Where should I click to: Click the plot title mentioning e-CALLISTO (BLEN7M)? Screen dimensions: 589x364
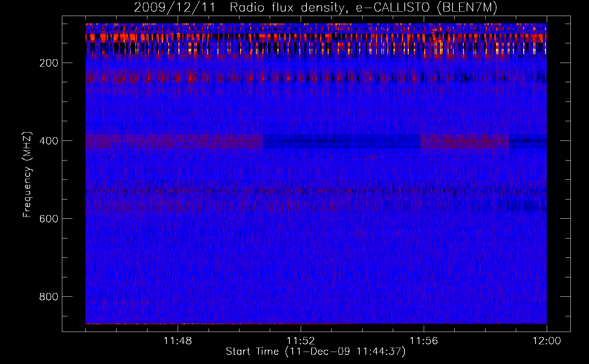coord(316,8)
